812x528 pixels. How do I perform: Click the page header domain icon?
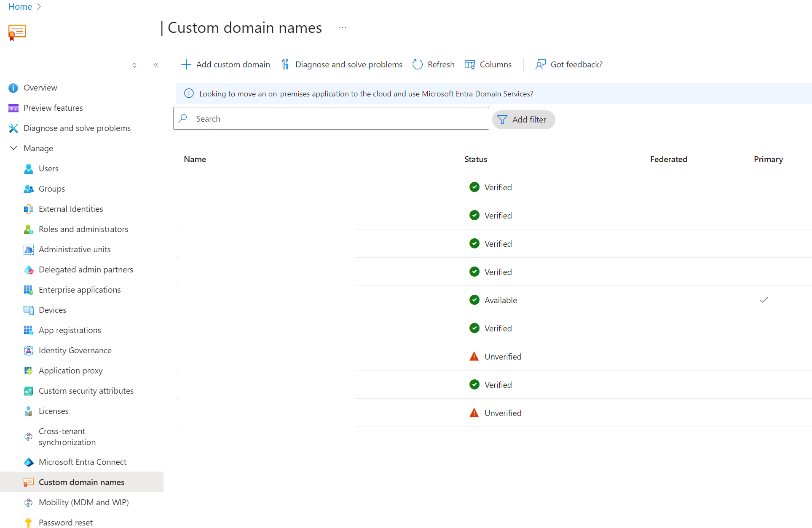pos(17,32)
